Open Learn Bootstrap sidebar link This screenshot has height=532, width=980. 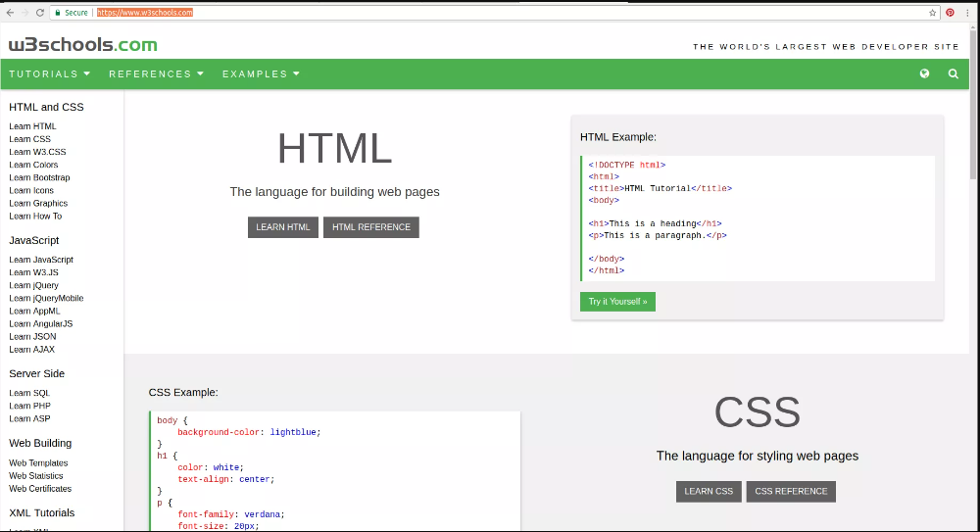pos(39,177)
